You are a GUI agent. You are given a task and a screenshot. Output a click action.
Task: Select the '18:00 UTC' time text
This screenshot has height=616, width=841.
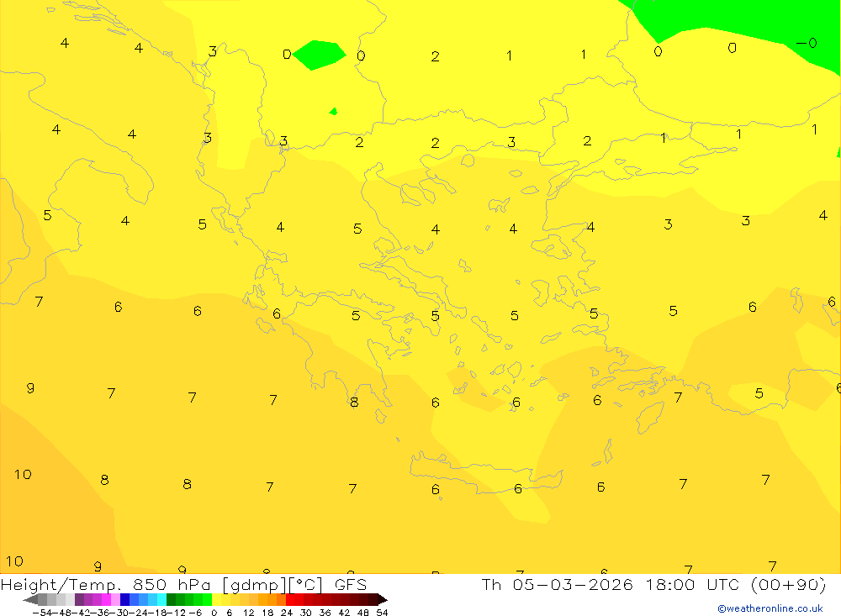pos(692,584)
